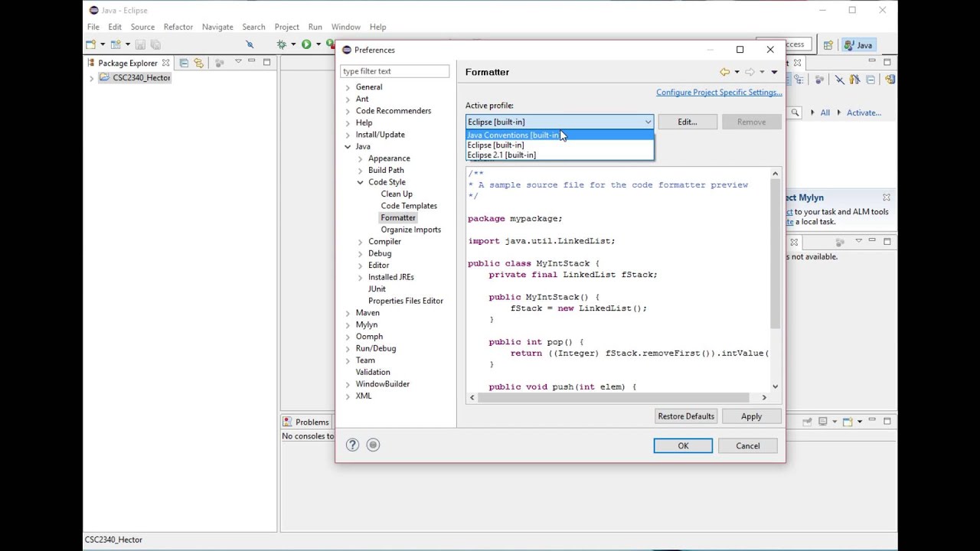Expand the CSC2340_Hector project
This screenshot has height=551, width=980.
pos(92,78)
